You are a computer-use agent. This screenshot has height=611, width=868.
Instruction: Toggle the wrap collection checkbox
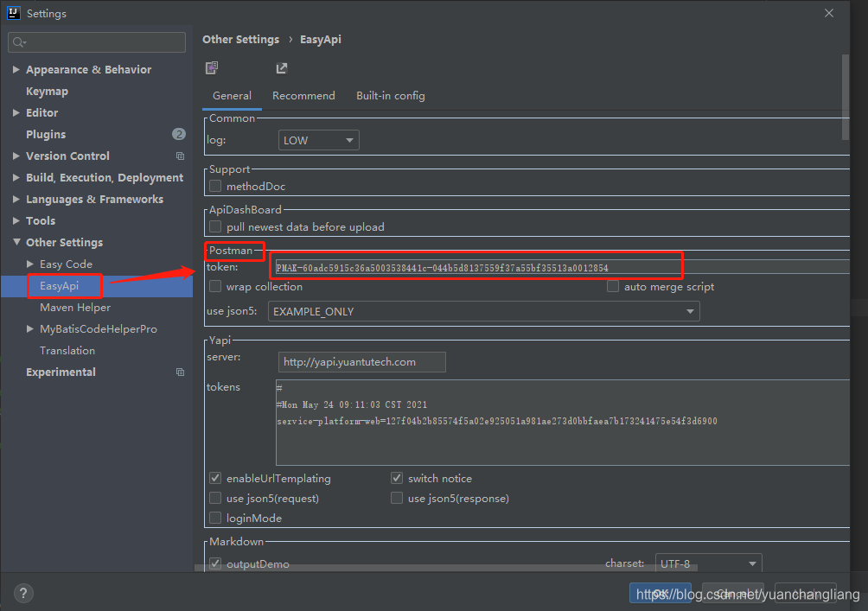click(x=215, y=286)
